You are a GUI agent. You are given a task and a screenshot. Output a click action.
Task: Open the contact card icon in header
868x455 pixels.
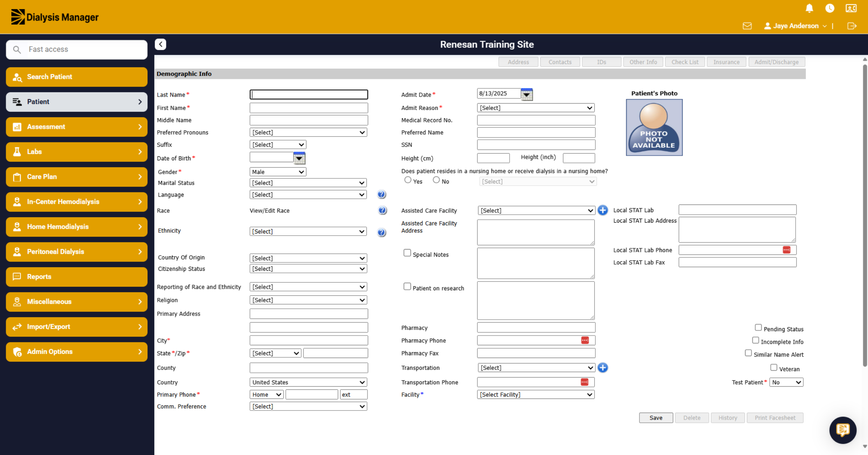(x=851, y=8)
